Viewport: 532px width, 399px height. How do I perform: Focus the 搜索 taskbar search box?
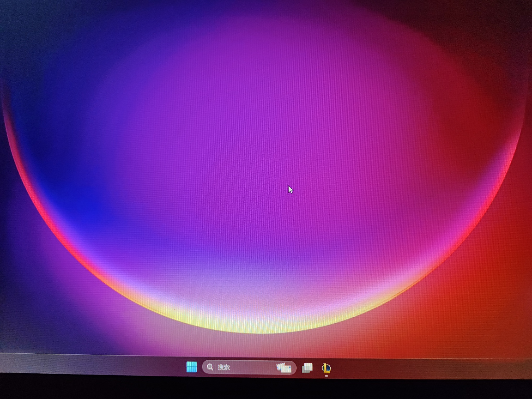tap(249, 367)
